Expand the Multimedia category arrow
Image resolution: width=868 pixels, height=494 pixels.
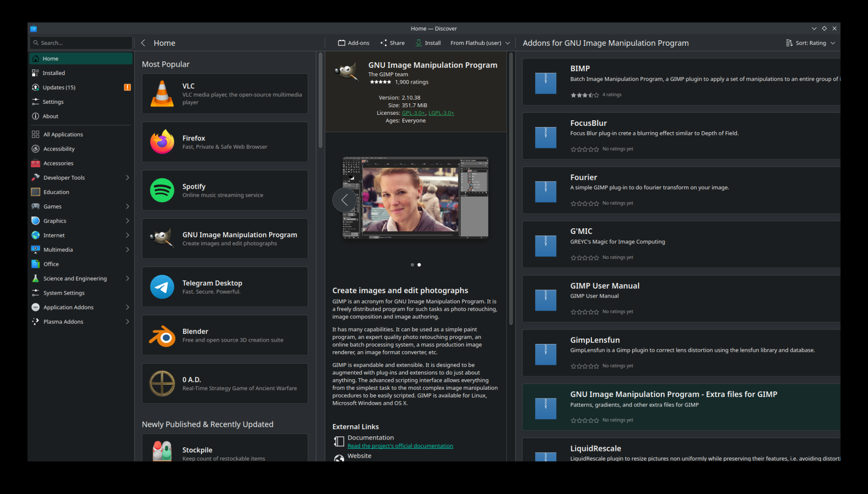click(128, 250)
